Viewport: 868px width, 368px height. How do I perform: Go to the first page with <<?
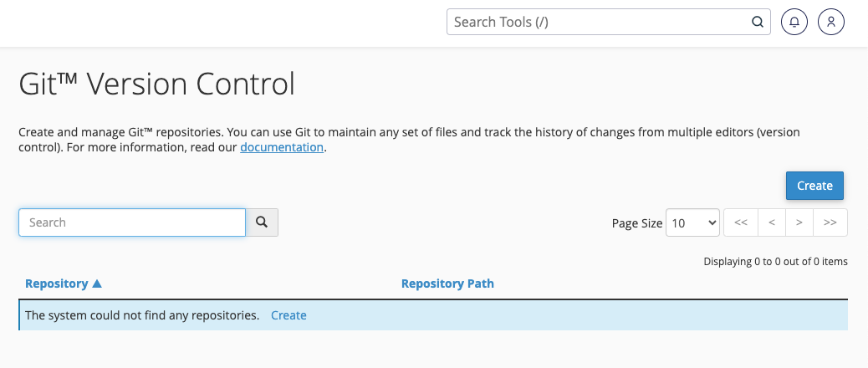[x=740, y=222]
